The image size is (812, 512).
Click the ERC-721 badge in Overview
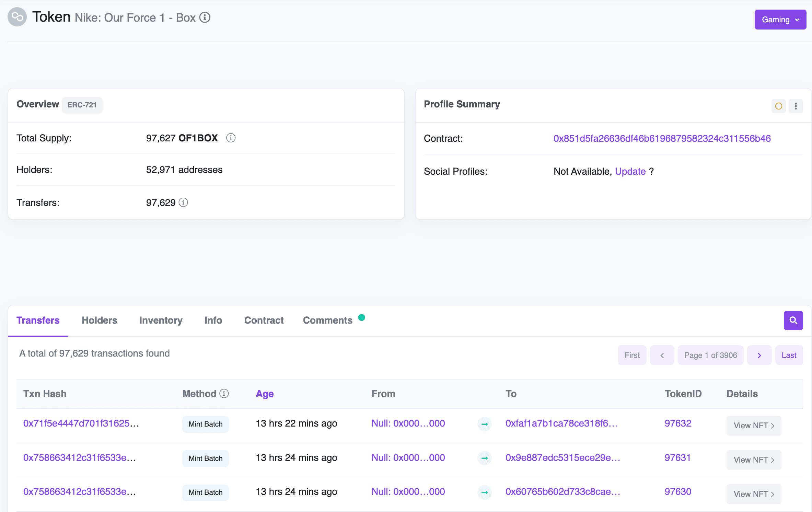pyautogui.click(x=82, y=105)
